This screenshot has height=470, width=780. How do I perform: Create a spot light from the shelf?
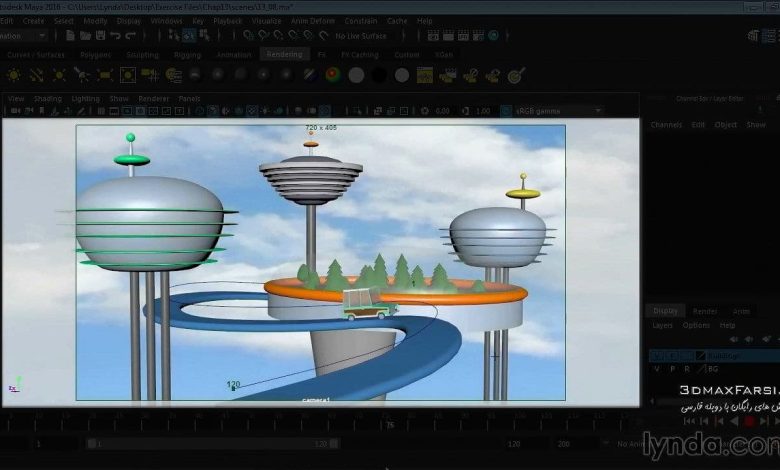tap(82, 75)
